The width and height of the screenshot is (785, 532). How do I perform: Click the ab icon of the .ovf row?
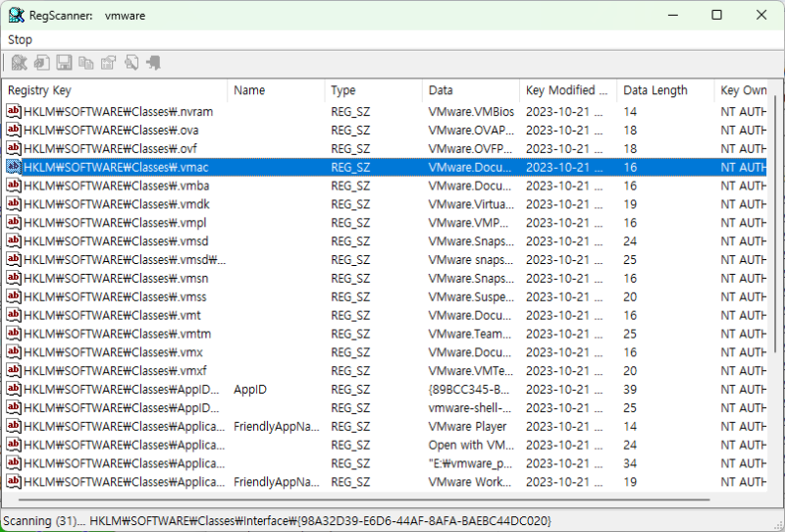click(x=14, y=148)
